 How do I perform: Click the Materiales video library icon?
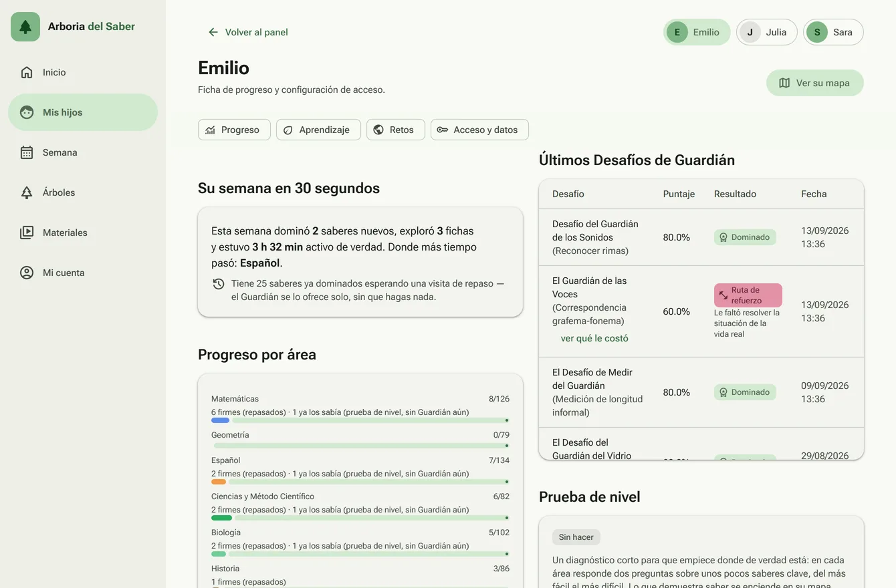pos(27,233)
